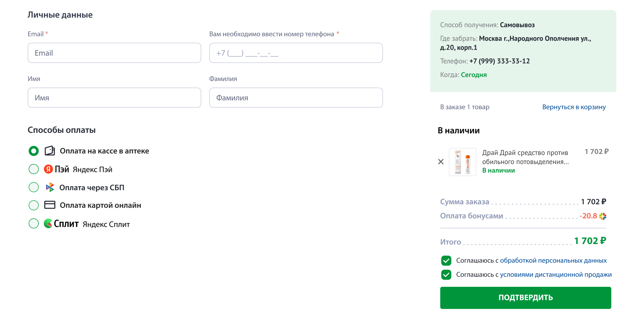Screen dimensions: 644x319
Task: Toggle distance selling terms checkbox
Action: (x=446, y=275)
